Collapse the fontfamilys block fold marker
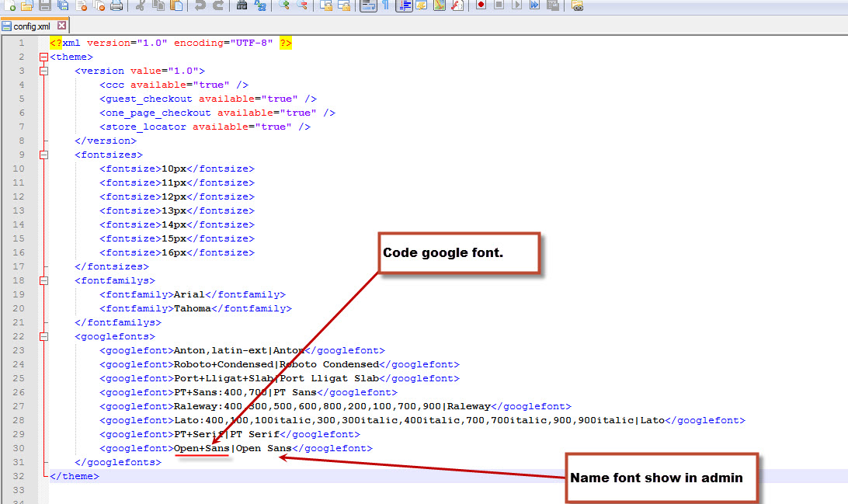This screenshot has width=848, height=504. pyautogui.click(x=43, y=280)
